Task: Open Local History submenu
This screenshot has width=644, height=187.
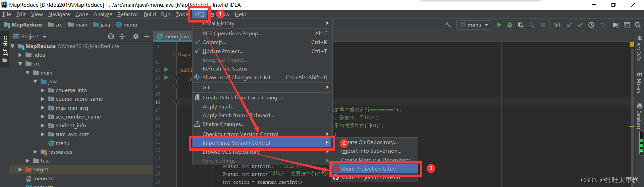Action: 262,24
